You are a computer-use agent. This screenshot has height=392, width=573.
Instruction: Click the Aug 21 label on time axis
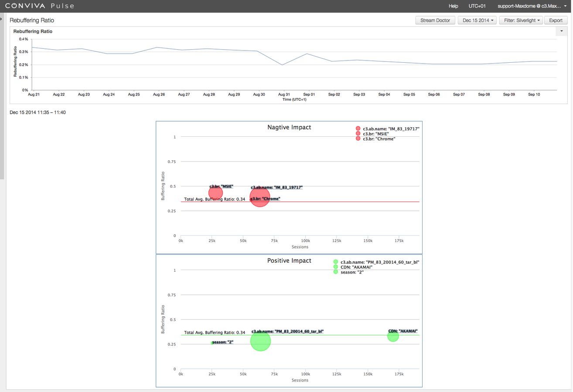coord(34,94)
